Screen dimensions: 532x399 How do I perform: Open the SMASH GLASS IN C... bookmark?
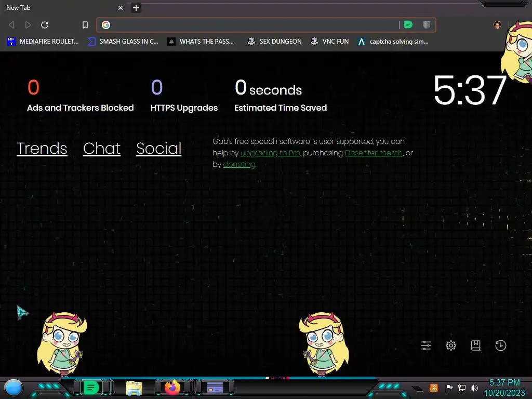[x=123, y=42]
